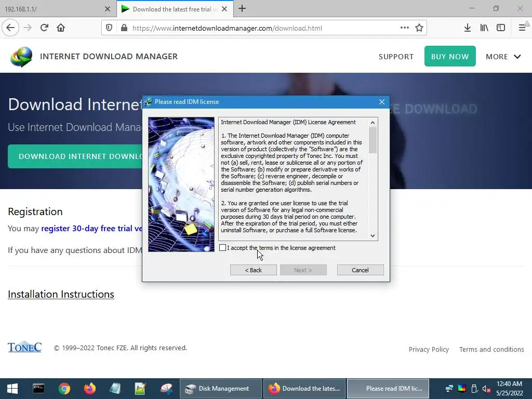
Task: Click the USB safely remove tray icon
Action: 474,389
